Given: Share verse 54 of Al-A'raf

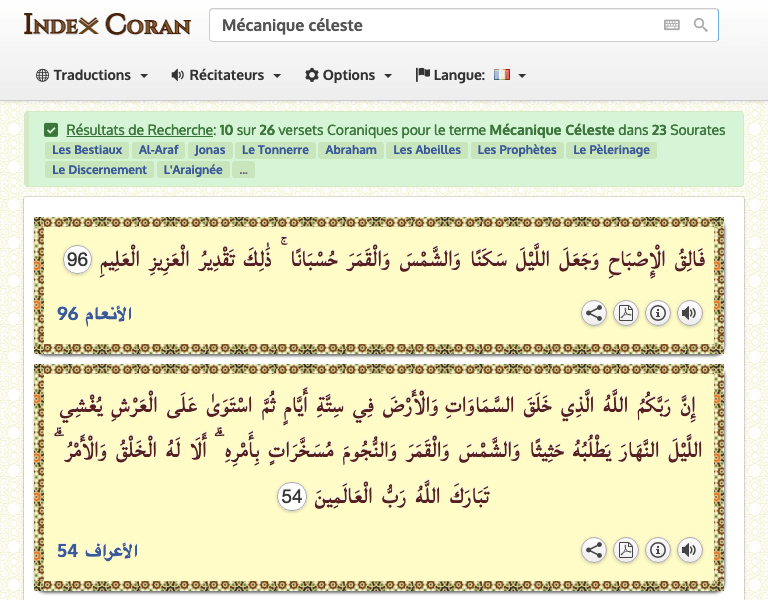Looking at the screenshot, I should (x=594, y=550).
